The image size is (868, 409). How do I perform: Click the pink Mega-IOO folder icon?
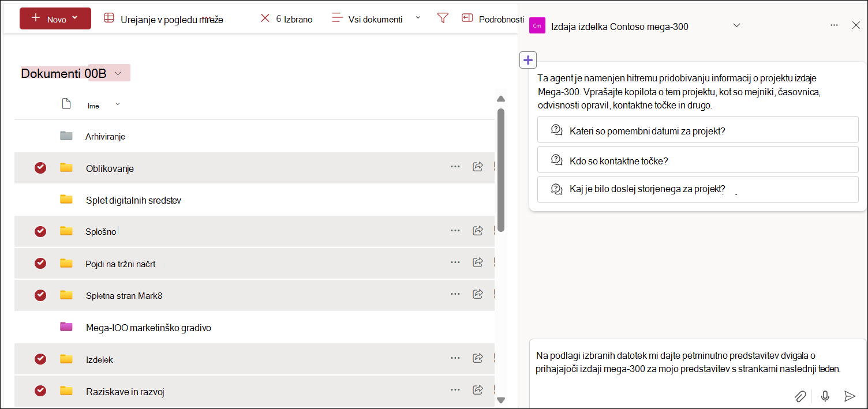66,327
